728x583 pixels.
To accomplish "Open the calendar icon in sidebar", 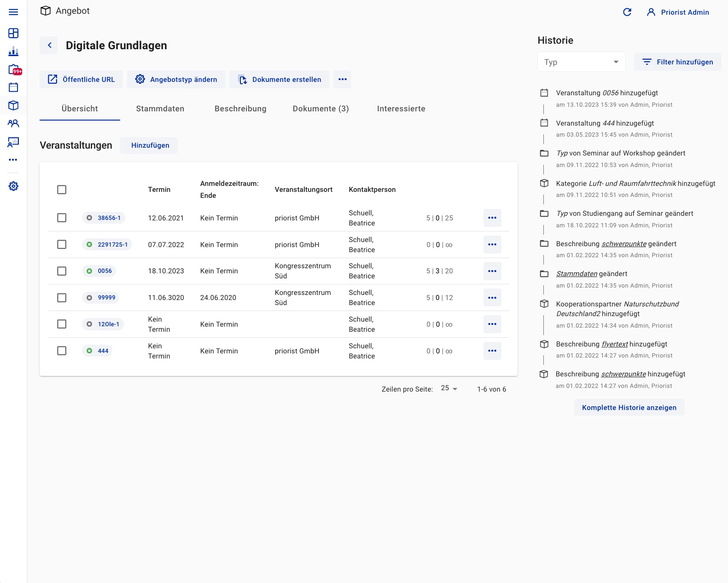I will (13, 87).
